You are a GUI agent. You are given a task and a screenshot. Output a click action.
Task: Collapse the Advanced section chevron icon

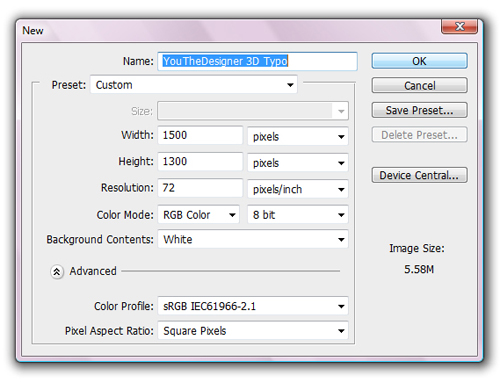point(57,272)
